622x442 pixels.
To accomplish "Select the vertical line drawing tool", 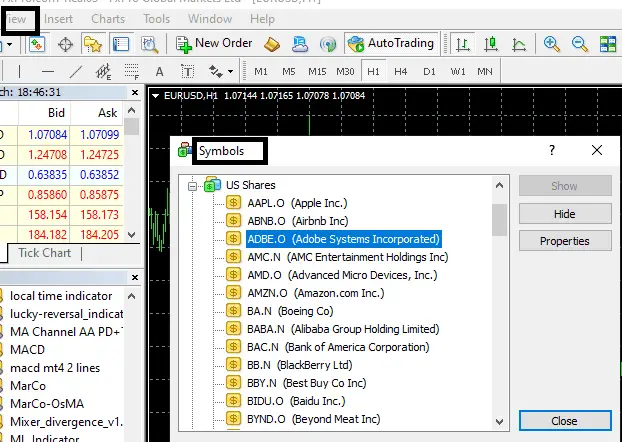I will pyautogui.click(x=19, y=72).
